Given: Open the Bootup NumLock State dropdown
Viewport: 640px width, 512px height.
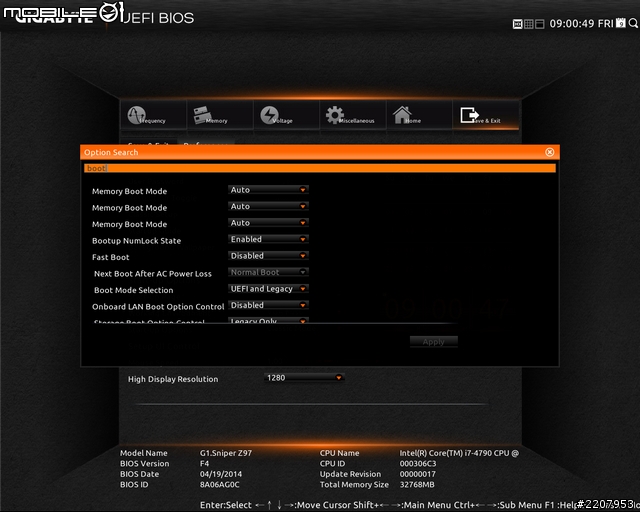Looking at the screenshot, I should [268, 239].
